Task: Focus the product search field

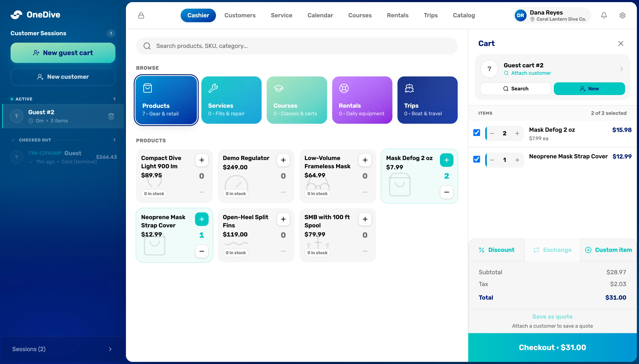Action: point(297,46)
